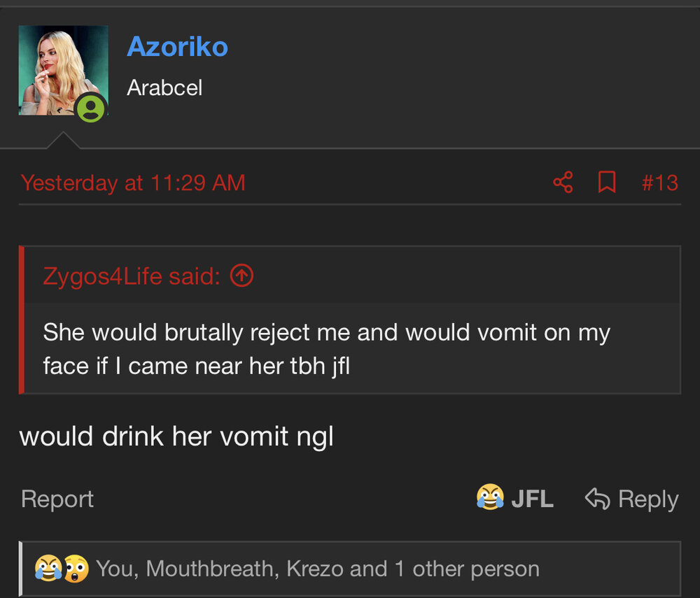Click the Zygos4Life said quote header
The width and height of the screenshot is (700, 598).
click(x=132, y=276)
